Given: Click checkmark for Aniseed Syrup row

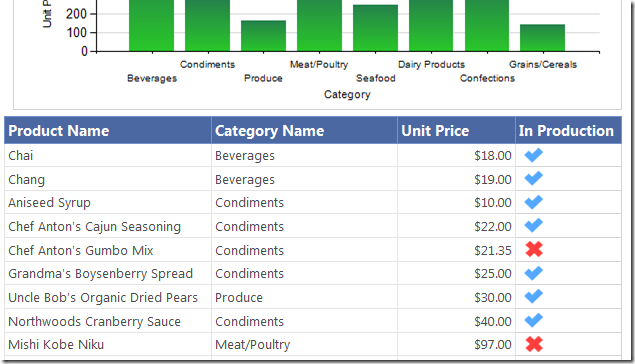Looking at the screenshot, I should 533,202.
